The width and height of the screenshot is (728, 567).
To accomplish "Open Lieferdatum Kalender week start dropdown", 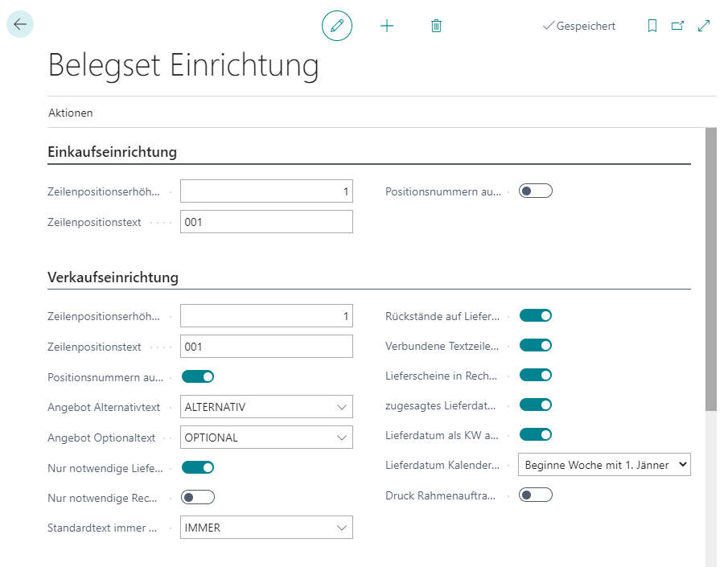I will click(x=604, y=464).
